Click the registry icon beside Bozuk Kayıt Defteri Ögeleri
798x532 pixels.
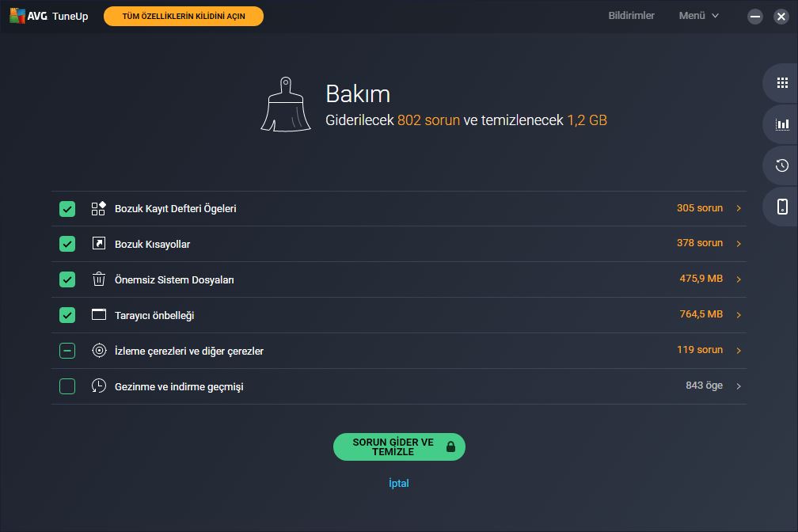[98, 208]
